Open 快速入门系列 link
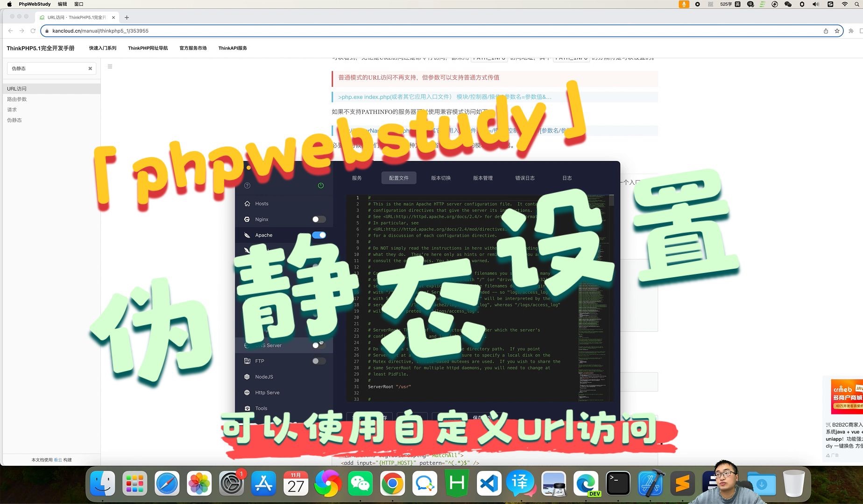The width and height of the screenshot is (863, 504). (103, 48)
